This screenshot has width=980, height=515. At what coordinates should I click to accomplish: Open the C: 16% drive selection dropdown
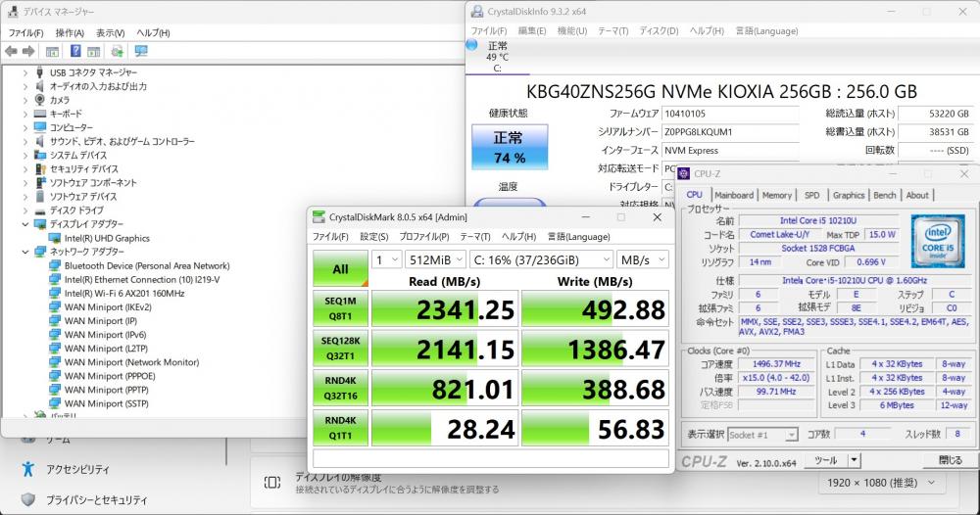coord(541,259)
